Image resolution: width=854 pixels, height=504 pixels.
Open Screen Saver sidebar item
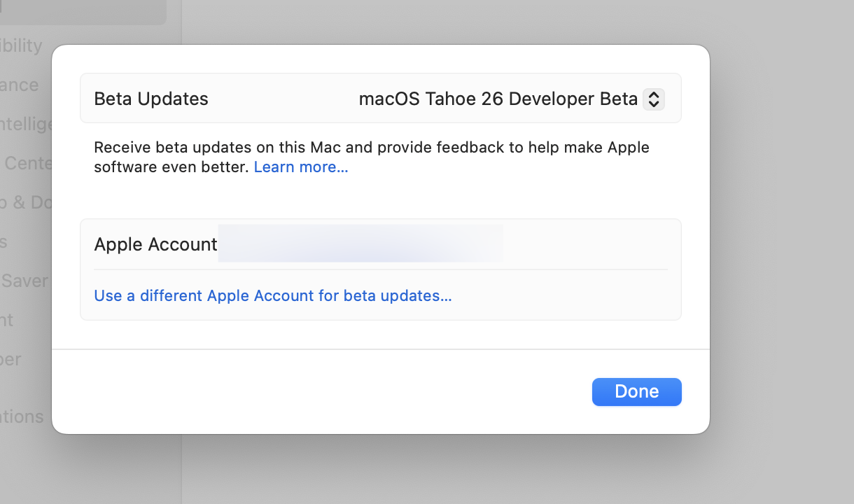[x=24, y=281]
